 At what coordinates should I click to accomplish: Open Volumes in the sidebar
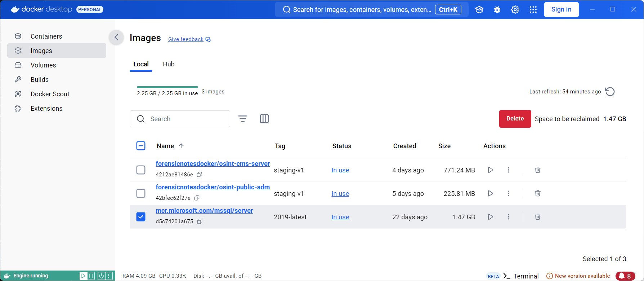pos(57,65)
